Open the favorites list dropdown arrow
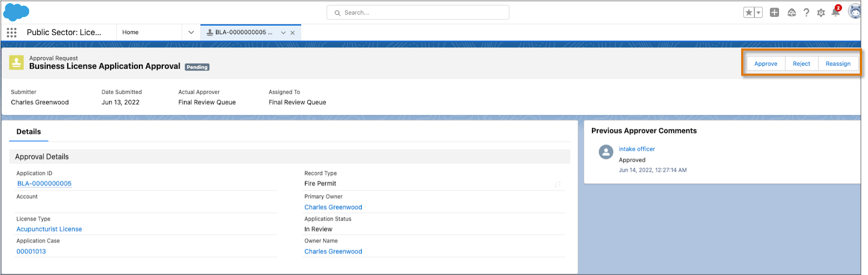The image size is (868, 275). 758,12
